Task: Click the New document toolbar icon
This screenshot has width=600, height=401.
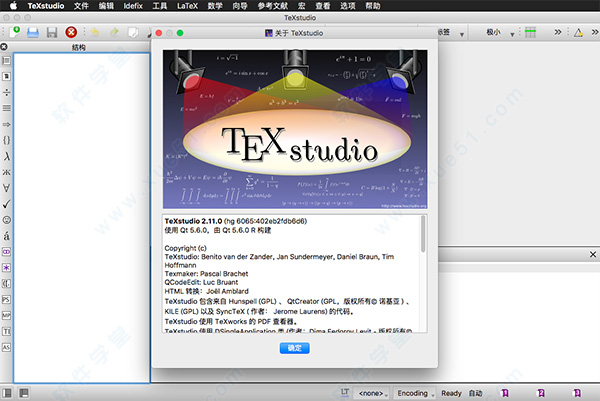Action: coord(15,32)
